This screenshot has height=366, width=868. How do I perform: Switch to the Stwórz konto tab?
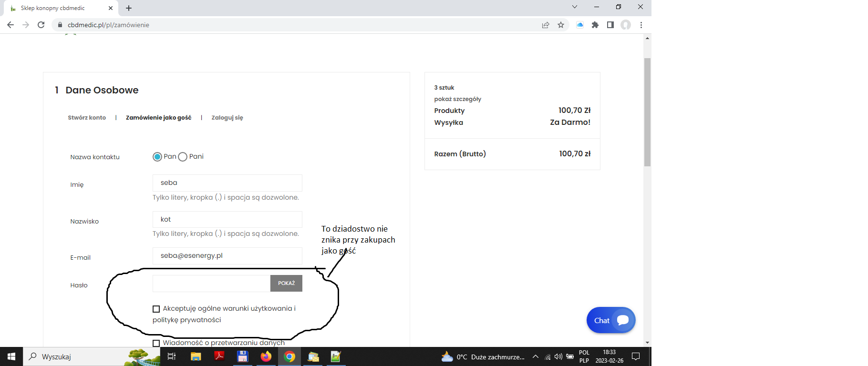[x=87, y=118]
